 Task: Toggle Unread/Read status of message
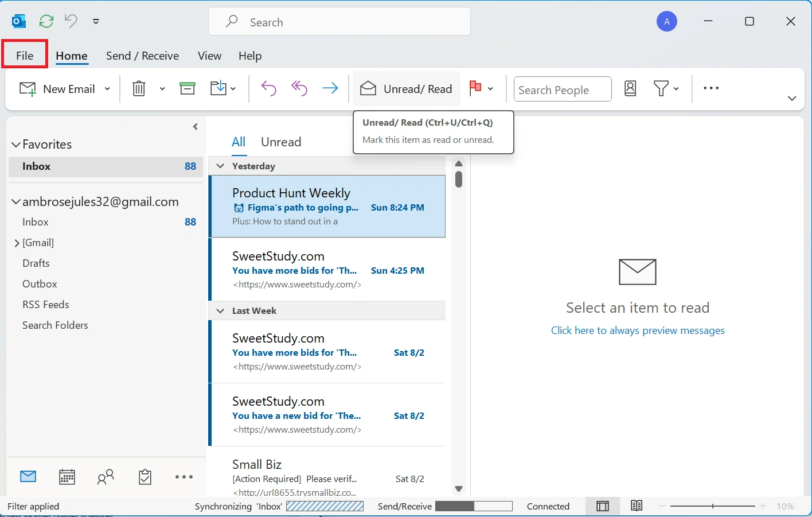(407, 89)
